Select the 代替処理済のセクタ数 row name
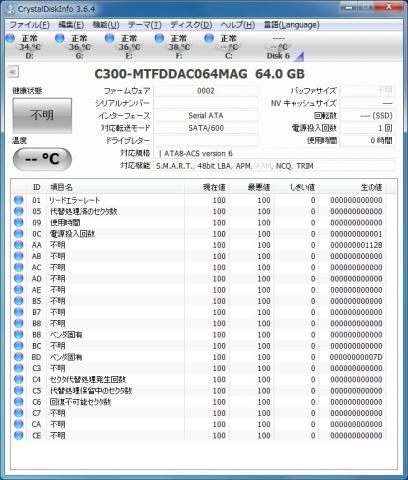Viewport: 408px width, 480px height. click(x=83, y=211)
